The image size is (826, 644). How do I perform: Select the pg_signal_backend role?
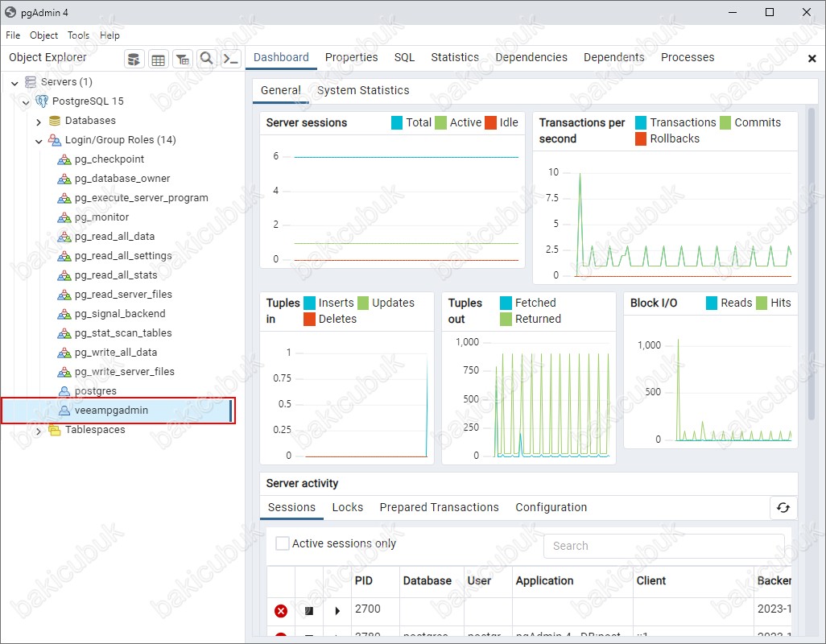click(x=120, y=314)
